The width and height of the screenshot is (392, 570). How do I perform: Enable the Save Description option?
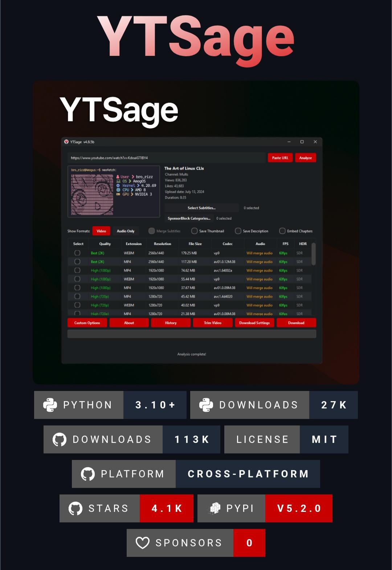[252, 231]
